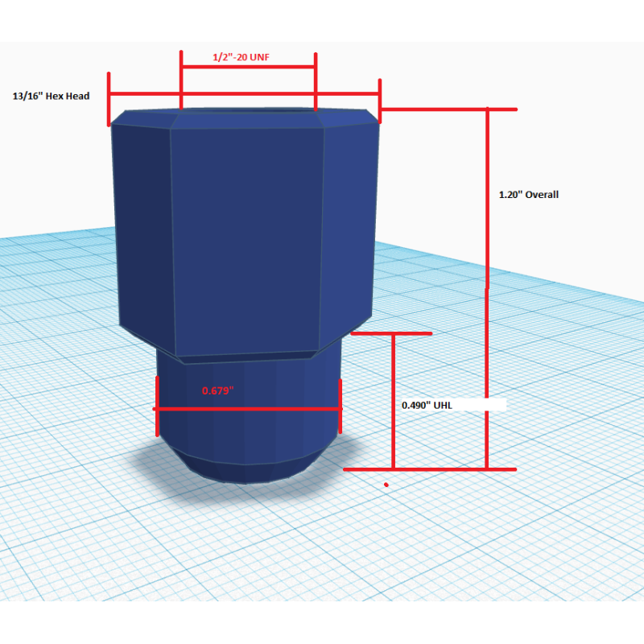Click the 0.490" UHL dimension text
This screenshot has width=644, height=644.
coord(427,406)
